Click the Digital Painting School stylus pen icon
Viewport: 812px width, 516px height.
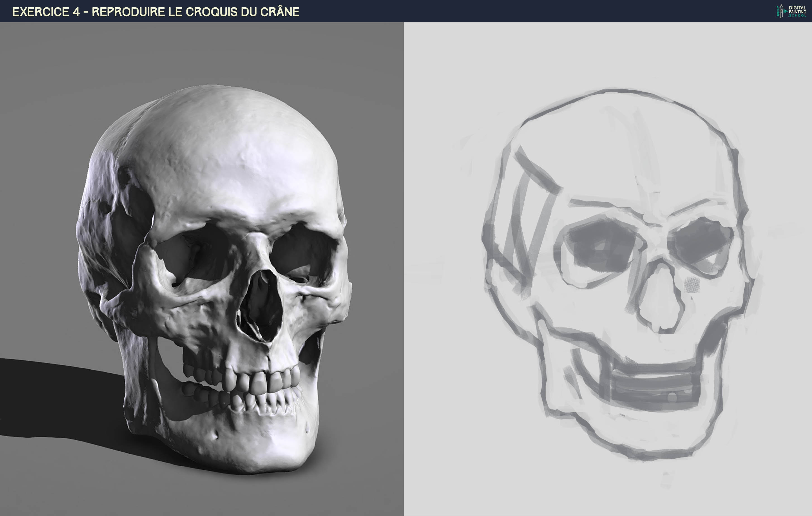[781, 11]
